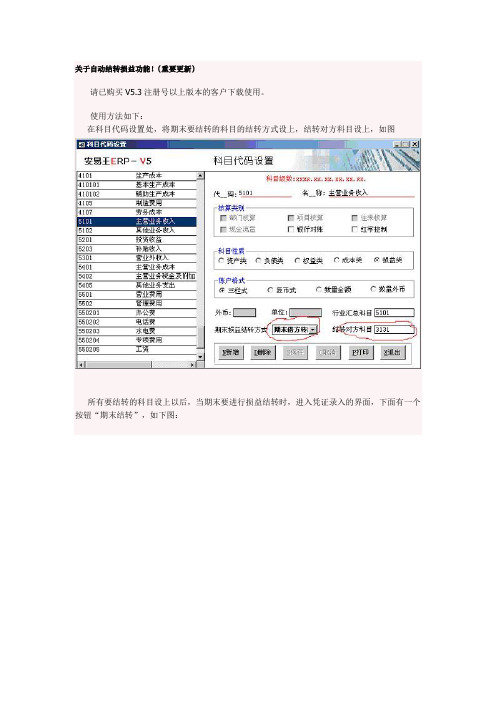Image resolution: width=496 pixels, height=702 pixels.
Task: Click the 名称 field showing 主营业务收入
Action: (371, 193)
